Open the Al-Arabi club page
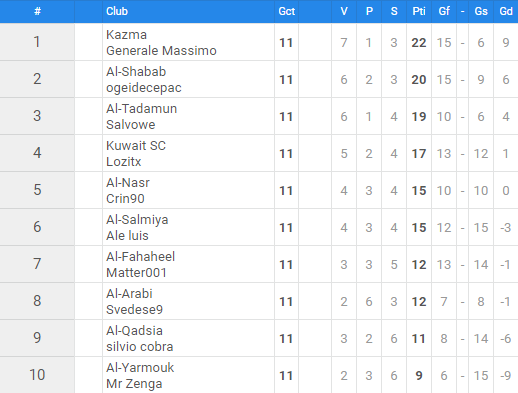The width and height of the screenshot is (518, 393). pos(129,294)
